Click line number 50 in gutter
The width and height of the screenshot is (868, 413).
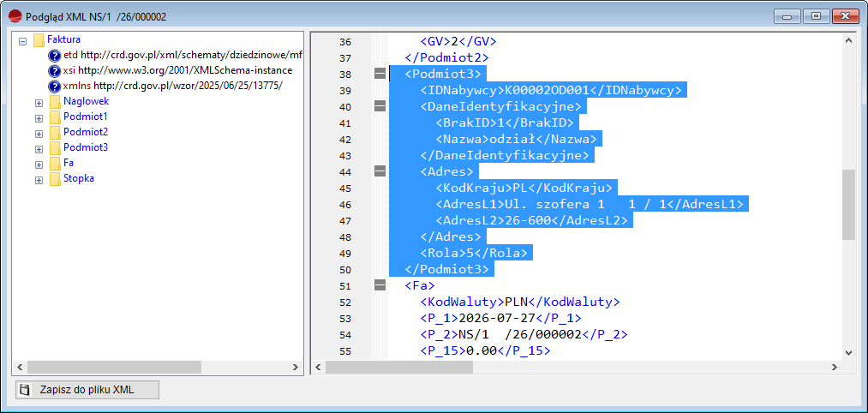tap(344, 270)
